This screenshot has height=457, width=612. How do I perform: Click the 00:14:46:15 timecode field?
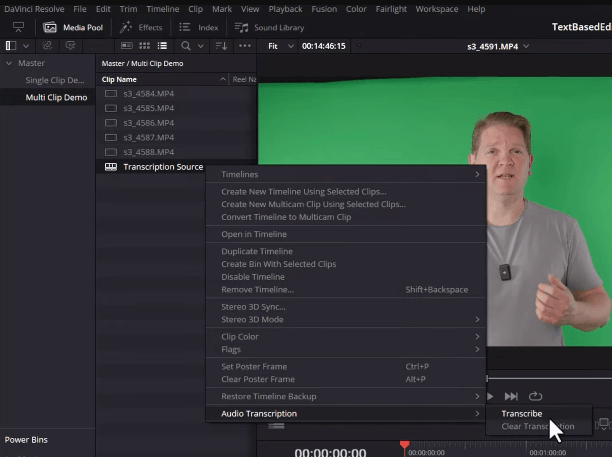pyautogui.click(x=324, y=46)
